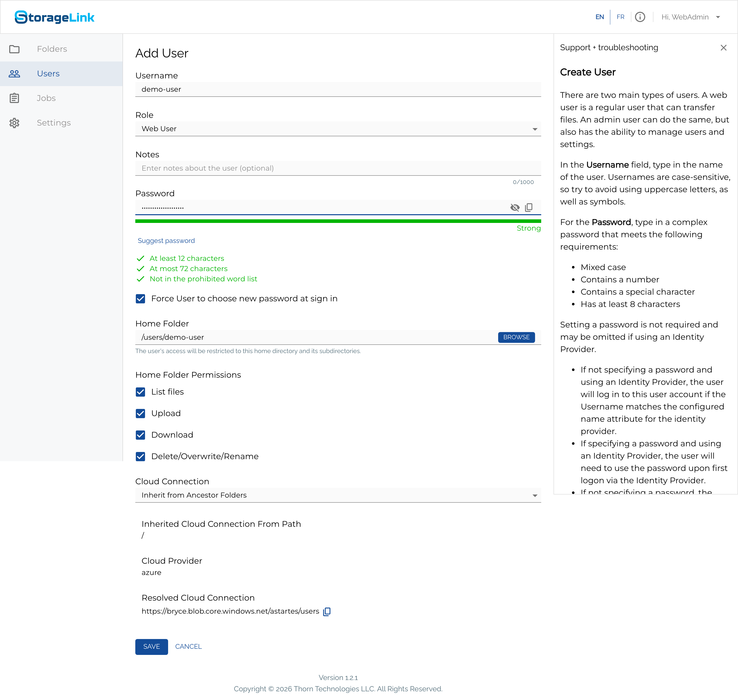
Task: Click the Settings gear icon
Action: [15, 123]
